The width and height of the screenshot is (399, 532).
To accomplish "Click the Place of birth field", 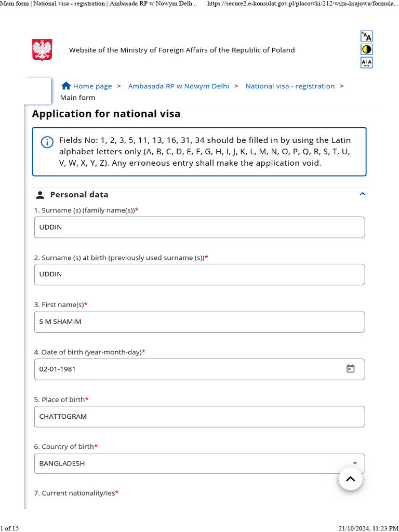I will (199, 417).
